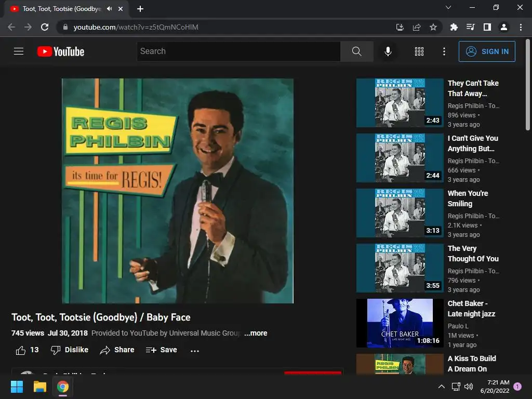Open the YouTube hamburger guide menu

(x=19, y=51)
